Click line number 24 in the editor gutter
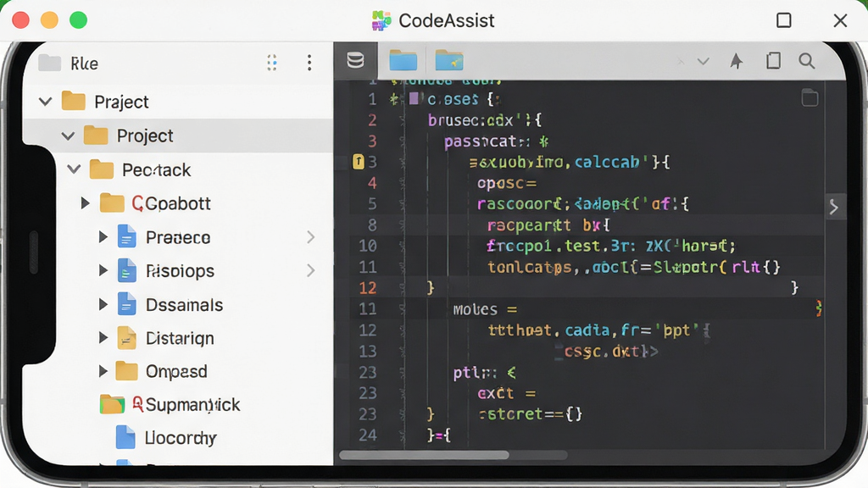 [368, 435]
